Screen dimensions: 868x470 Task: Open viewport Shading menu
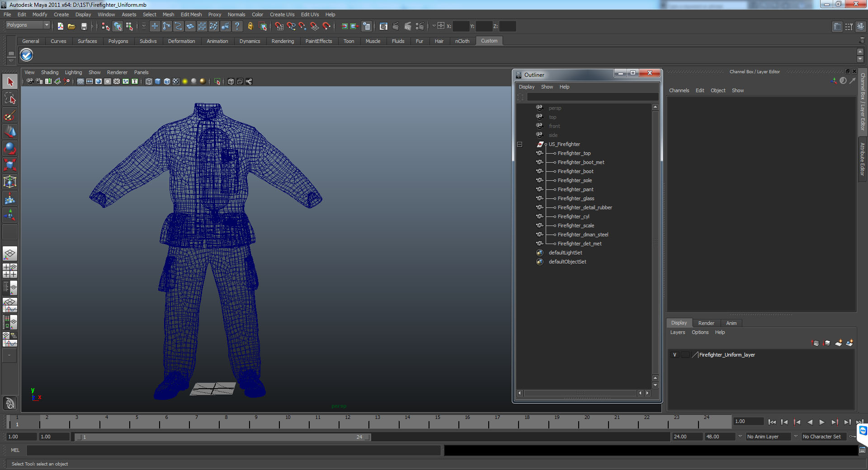pyautogui.click(x=50, y=72)
